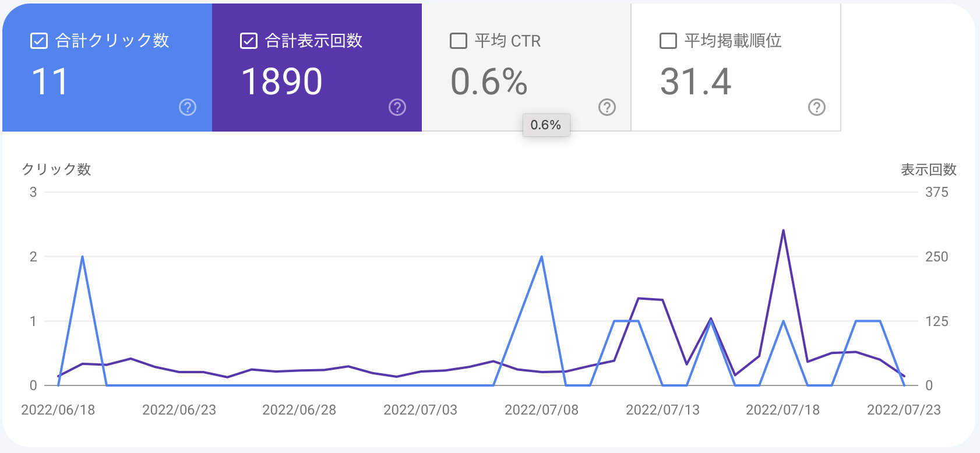The width and height of the screenshot is (980, 453).
Task: Uncheck the 合計表示回数 checkbox
Action: tap(249, 41)
